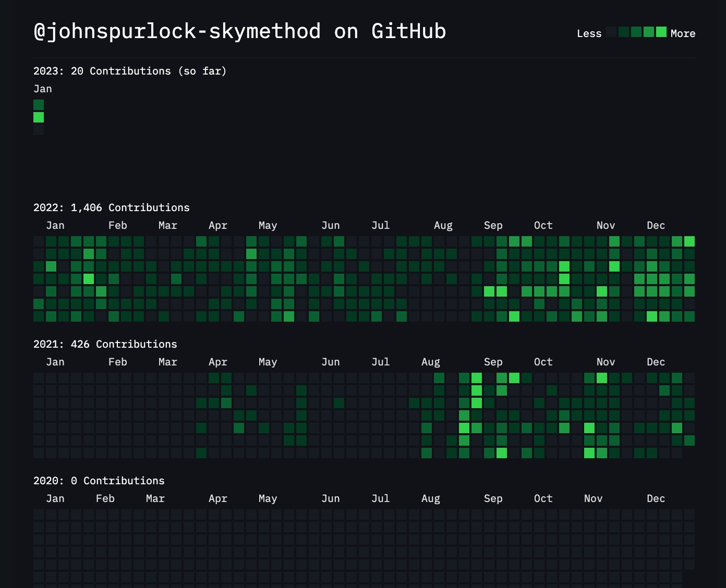Image resolution: width=726 pixels, height=588 pixels.
Task: Click the Dec label in the 2022 chart
Action: click(x=656, y=225)
